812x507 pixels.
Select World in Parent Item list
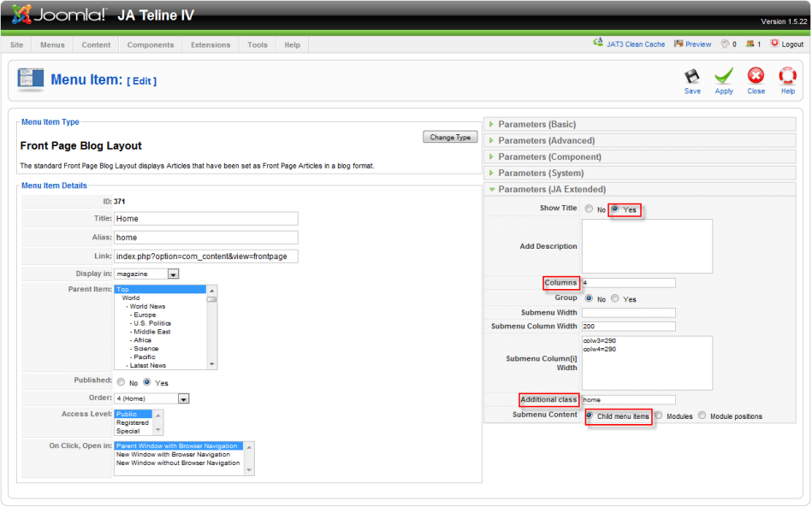[131, 298]
